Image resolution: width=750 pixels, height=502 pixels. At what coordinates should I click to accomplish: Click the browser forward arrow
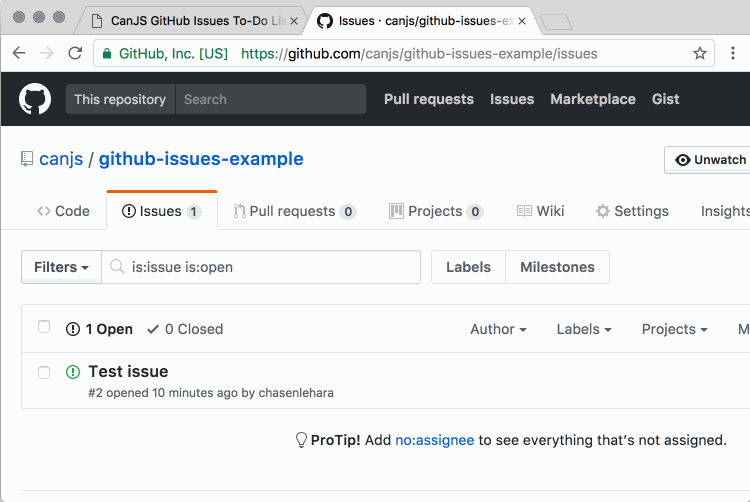(47, 53)
